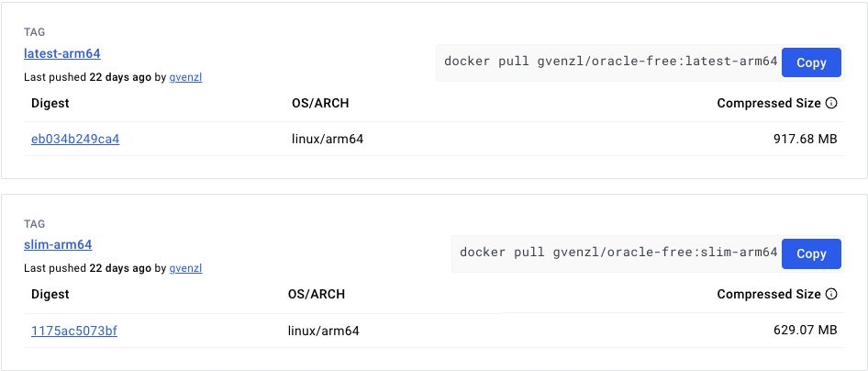868x371 pixels.
Task: Select the docker pull slim-arm64 command text
Action: 619,253
